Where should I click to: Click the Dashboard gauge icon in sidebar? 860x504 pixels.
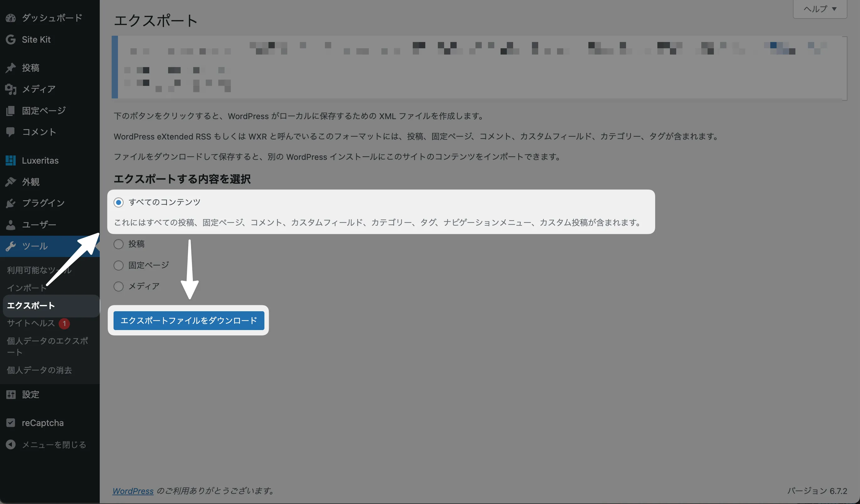click(11, 18)
